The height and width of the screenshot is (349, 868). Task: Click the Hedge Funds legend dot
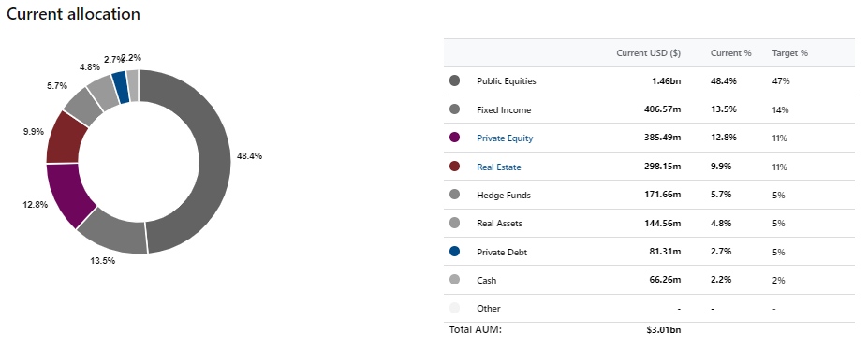tap(454, 195)
